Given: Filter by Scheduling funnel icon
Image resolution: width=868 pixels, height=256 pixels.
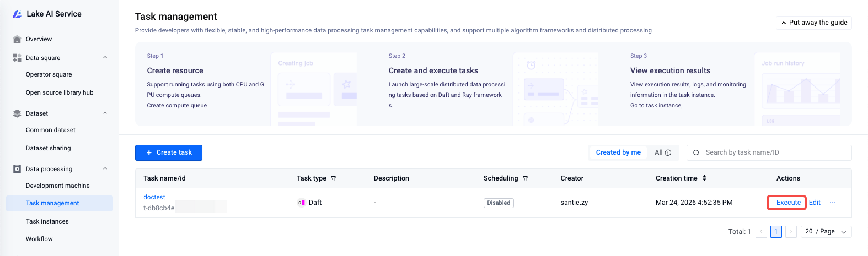Looking at the screenshot, I should click(x=526, y=178).
